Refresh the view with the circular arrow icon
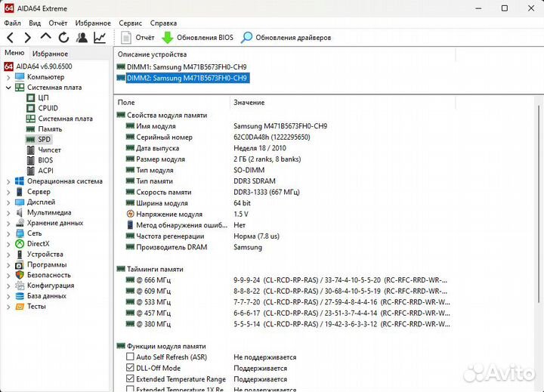Image resolution: width=544 pixels, height=392 pixels. tap(63, 38)
